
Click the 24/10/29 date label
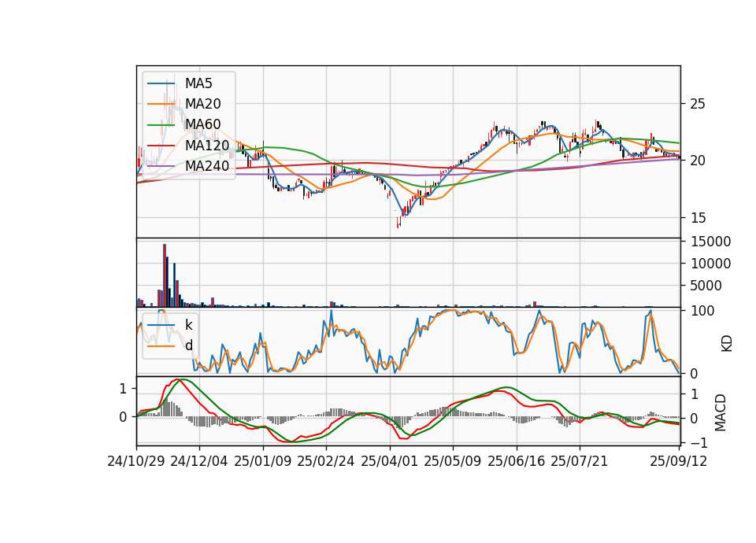pos(136,461)
